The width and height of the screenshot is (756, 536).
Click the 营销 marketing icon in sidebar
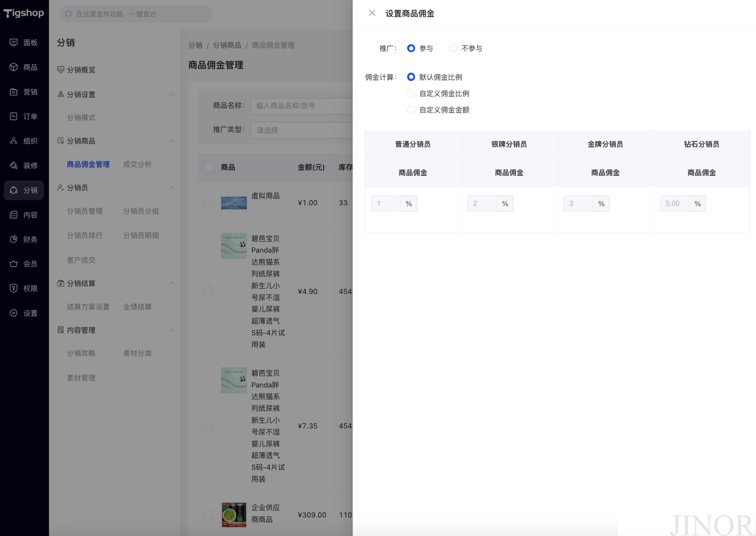click(14, 92)
